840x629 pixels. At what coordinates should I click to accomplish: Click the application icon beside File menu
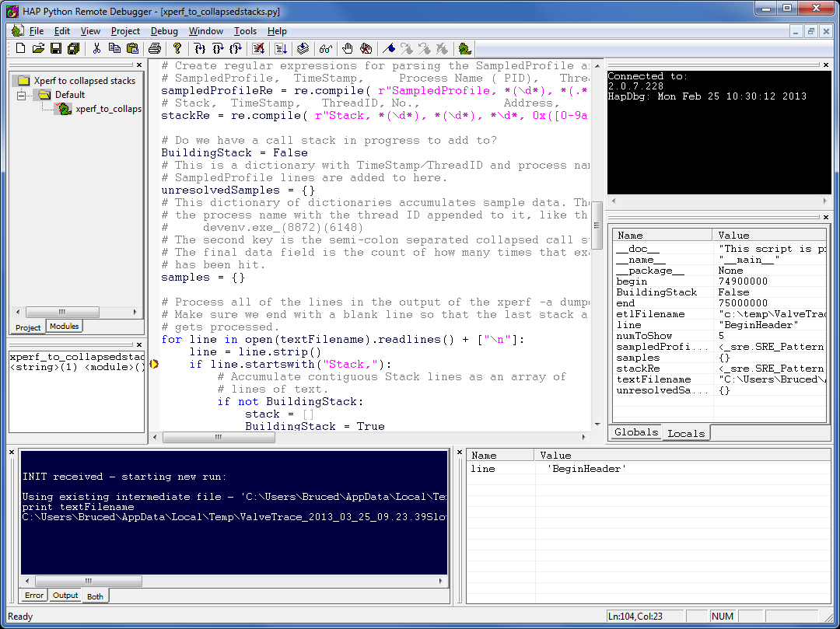click(18, 31)
